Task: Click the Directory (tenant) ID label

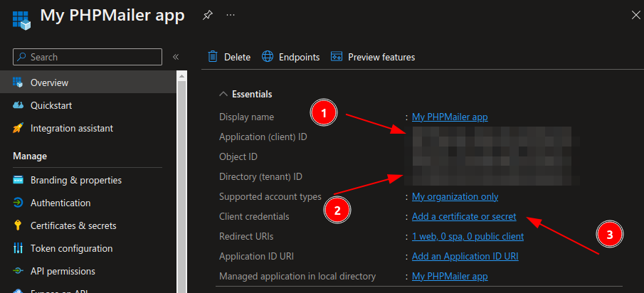Action: pyautogui.click(x=261, y=177)
